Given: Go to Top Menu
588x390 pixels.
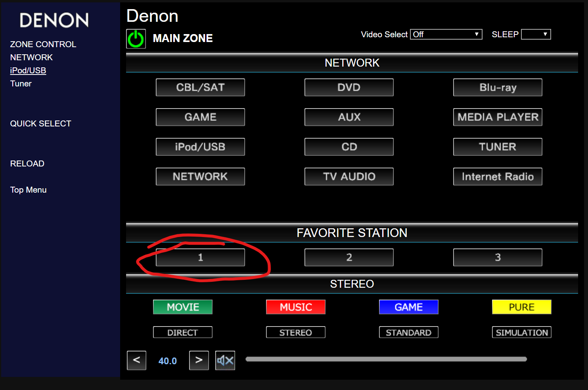Looking at the screenshot, I should pos(28,190).
